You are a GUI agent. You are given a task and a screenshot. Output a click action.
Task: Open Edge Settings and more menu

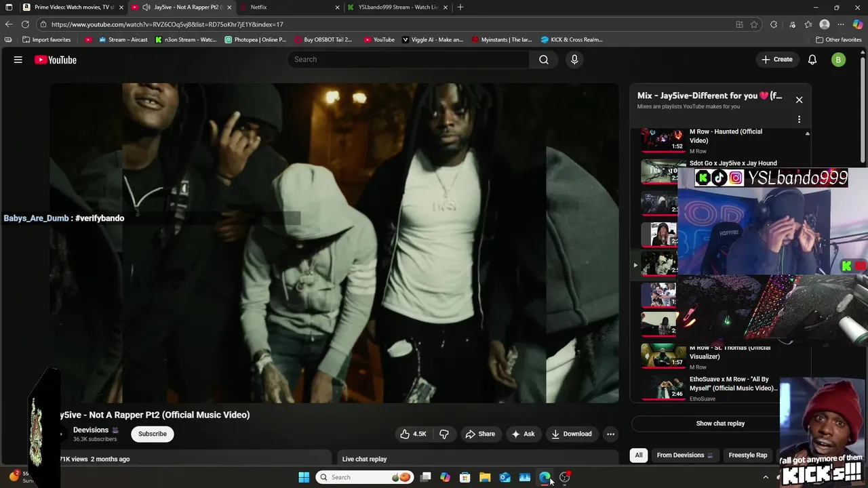(841, 24)
